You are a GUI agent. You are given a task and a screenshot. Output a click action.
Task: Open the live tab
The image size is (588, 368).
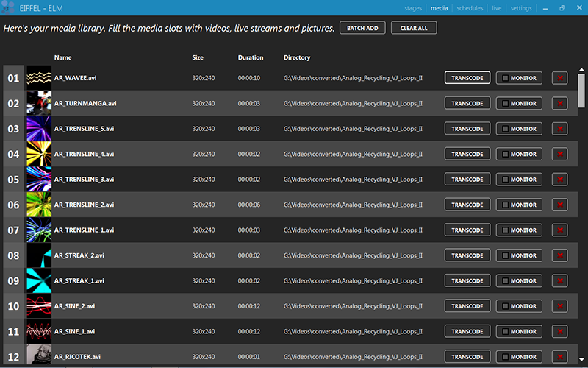(497, 8)
